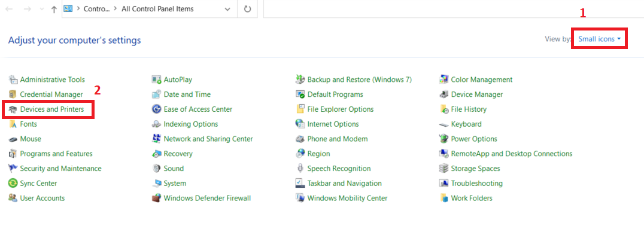Click the Windows Mobility Center icon

(x=300, y=198)
